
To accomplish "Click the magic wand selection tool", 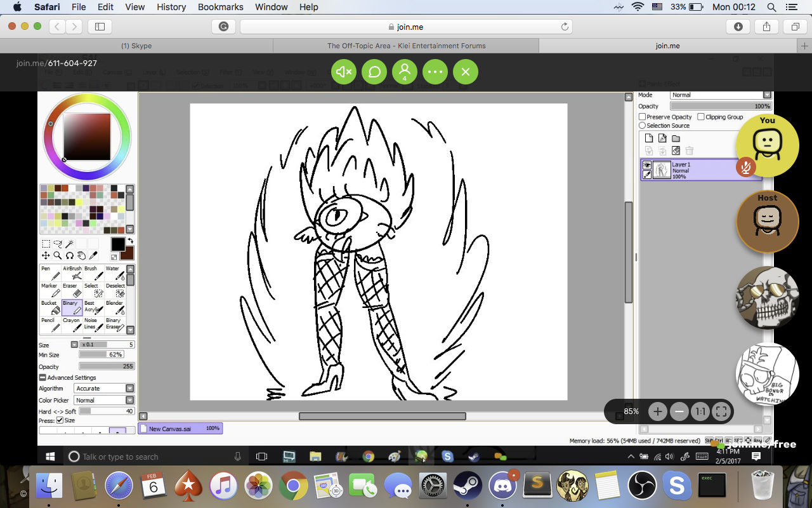I will [70, 244].
